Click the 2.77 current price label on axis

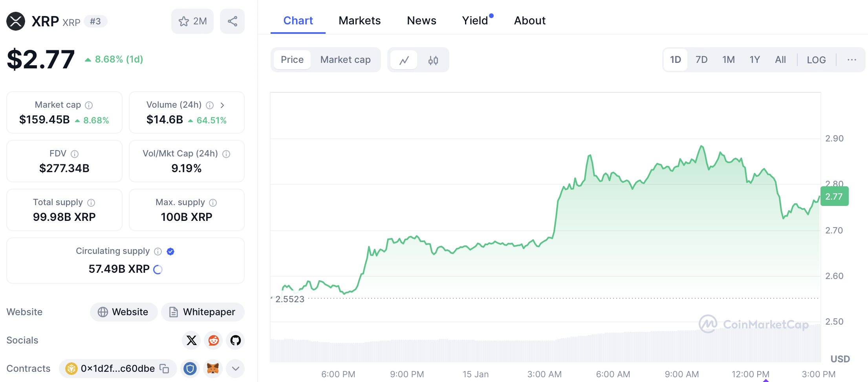click(x=834, y=196)
